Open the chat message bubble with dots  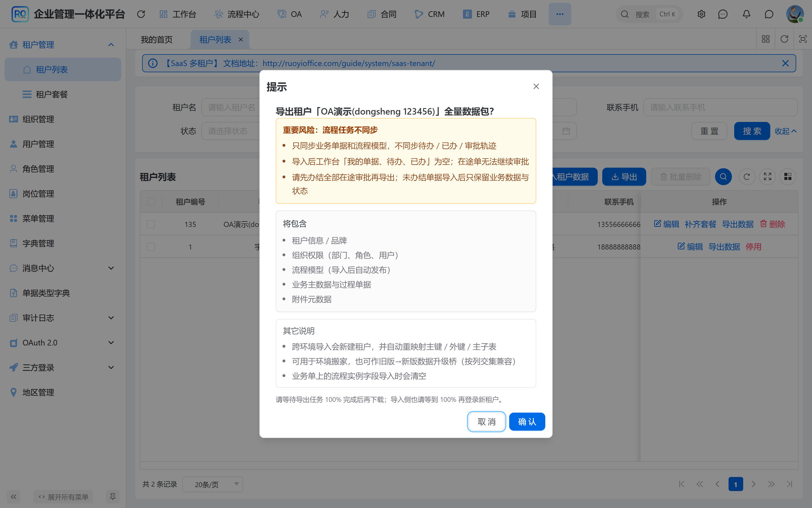coord(723,14)
